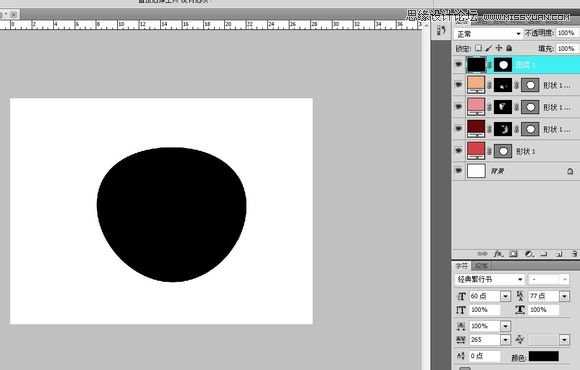
Task: Click the 不透明度 opacity 100% field
Action: 566,33
